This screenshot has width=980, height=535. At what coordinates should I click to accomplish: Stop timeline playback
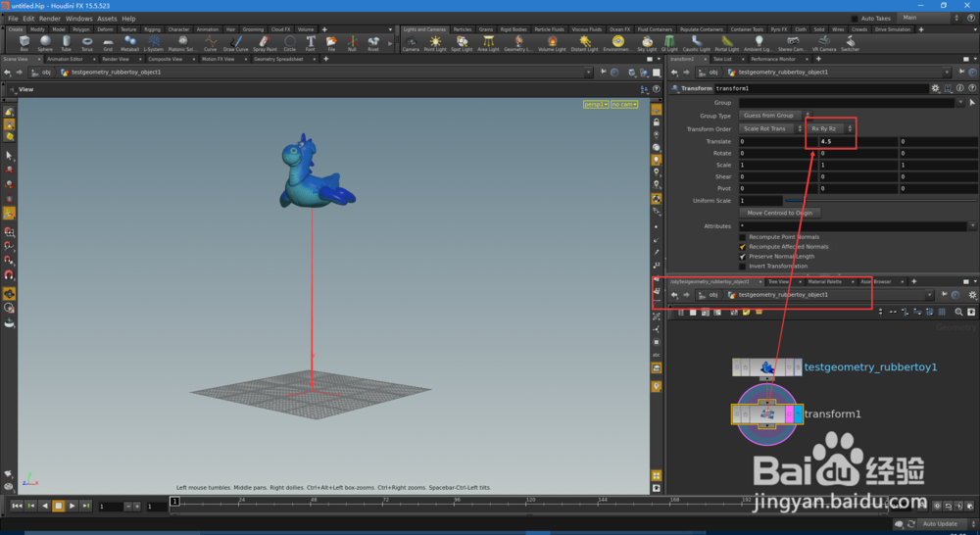click(x=58, y=507)
